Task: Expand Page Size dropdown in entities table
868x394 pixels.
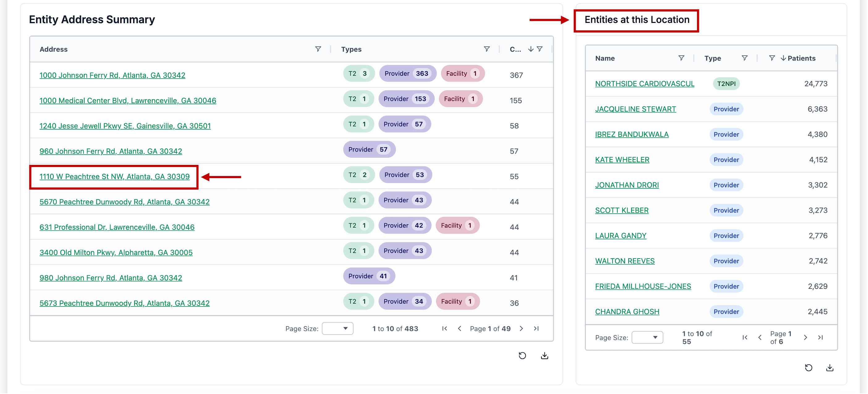Action: [647, 337]
